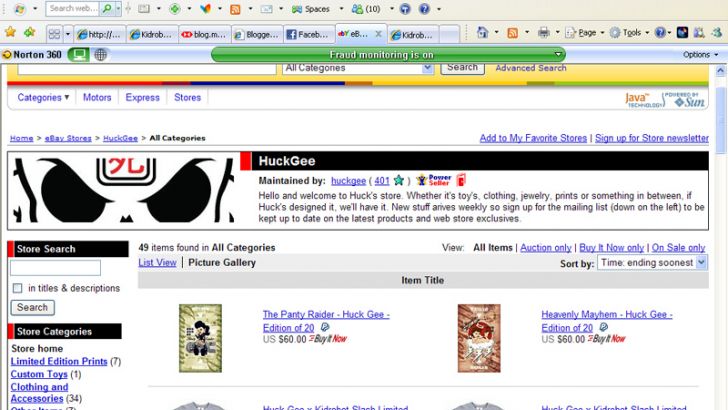Open the Norton Options dropdown
The width and height of the screenshot is (728, 410).
[700, 55]
